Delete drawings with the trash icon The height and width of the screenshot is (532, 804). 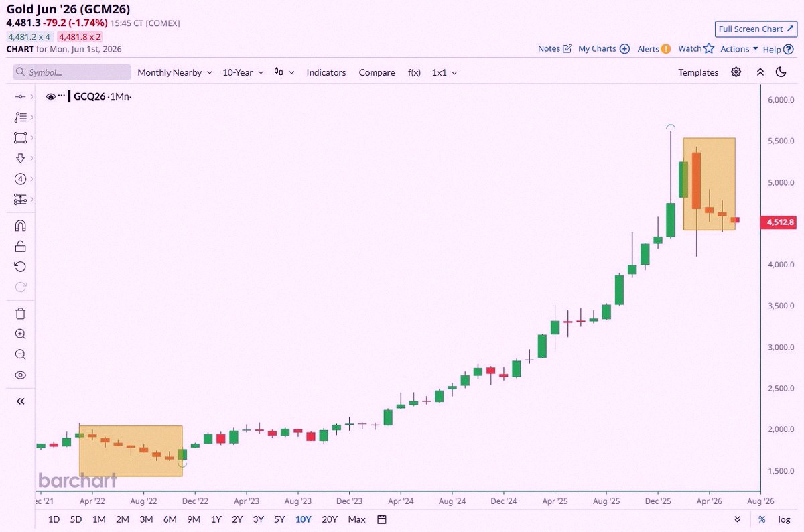click(x=20, y=314)
